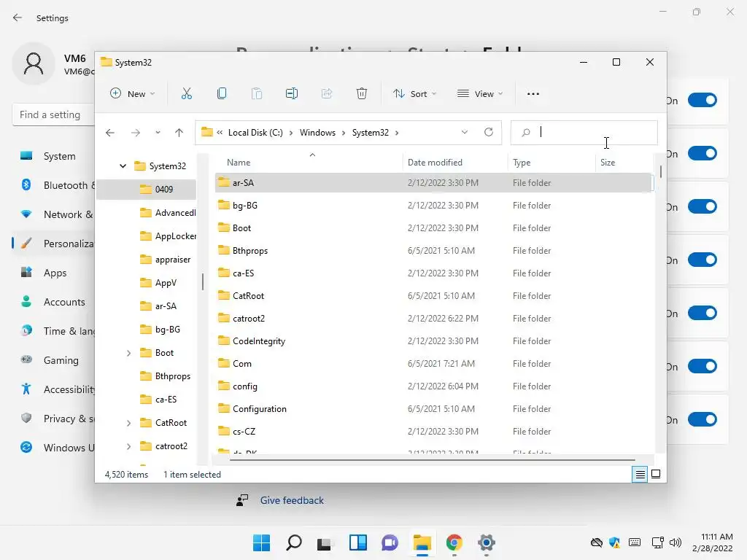Click the Copy icon in Explorer toolbar
747x560 pixels.
pyautogui.click(x=222, y=94)
